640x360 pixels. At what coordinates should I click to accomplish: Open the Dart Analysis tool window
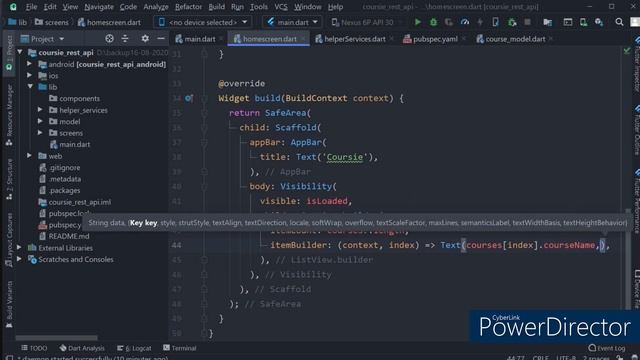[x=82, y=348]
